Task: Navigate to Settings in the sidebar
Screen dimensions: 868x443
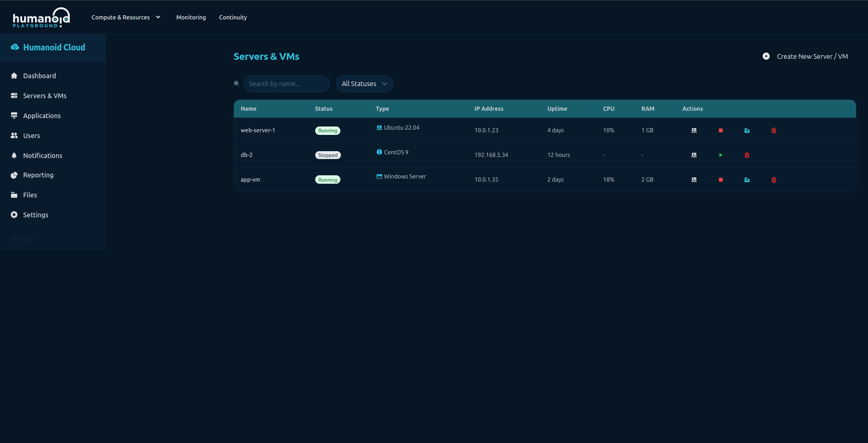Action: (36, 215)
